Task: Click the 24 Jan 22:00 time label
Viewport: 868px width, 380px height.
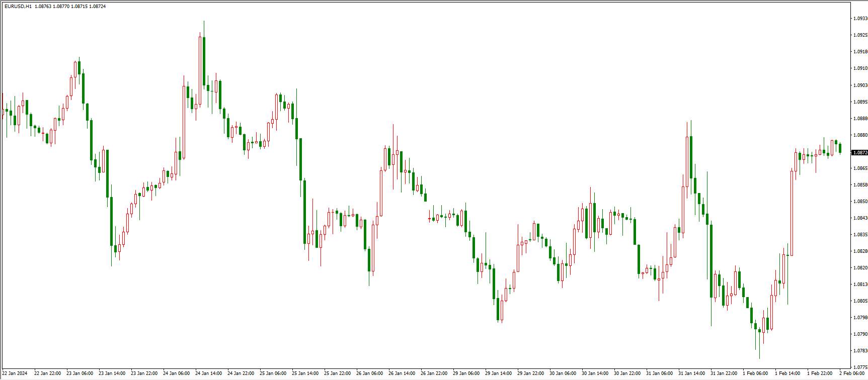Action: click(241, 373)
